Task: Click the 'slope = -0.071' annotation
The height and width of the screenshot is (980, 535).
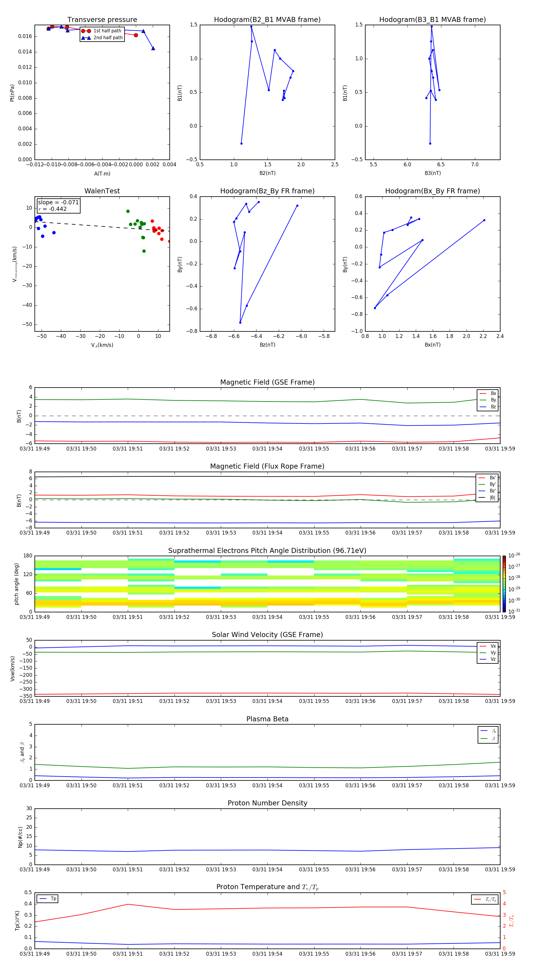Action: pyautogui.click(x=58, y=203)
